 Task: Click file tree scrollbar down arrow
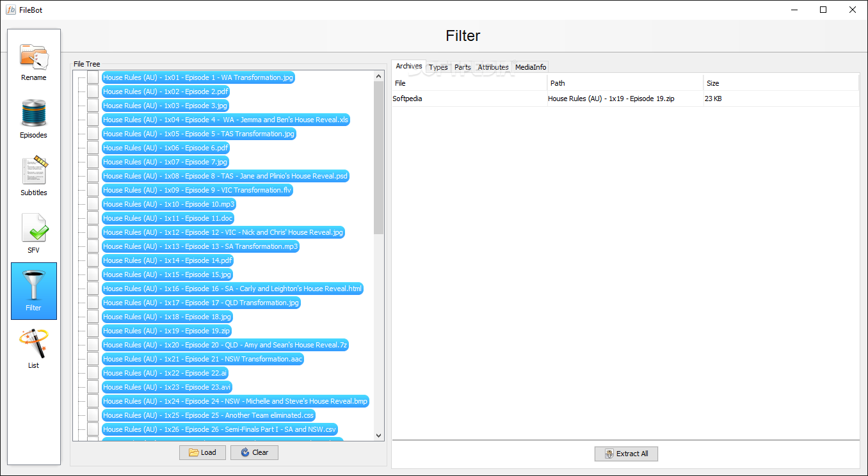point(378,435)
